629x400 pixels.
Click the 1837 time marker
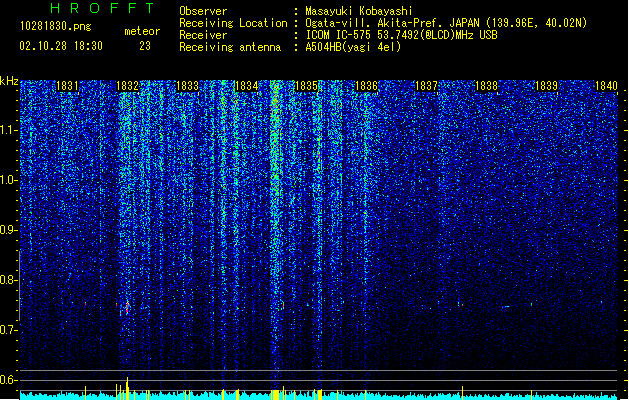[x=426, y=86]
